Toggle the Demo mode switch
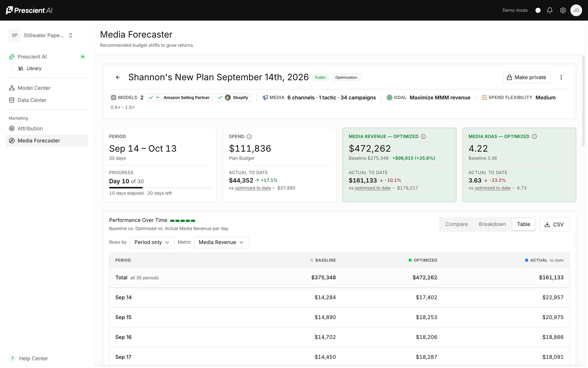This screenshot has height=368, width=588. tap(538, 10)
